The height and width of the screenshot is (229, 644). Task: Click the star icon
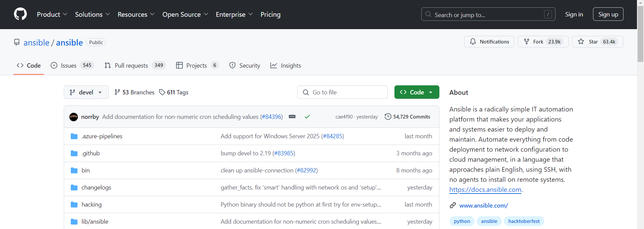click(x=581, y=42)
